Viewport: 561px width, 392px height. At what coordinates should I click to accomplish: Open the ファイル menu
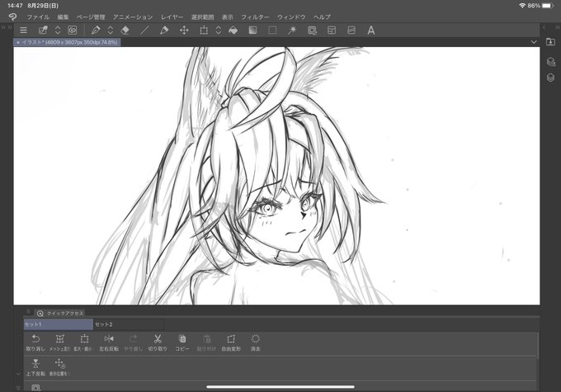[38, 17]
